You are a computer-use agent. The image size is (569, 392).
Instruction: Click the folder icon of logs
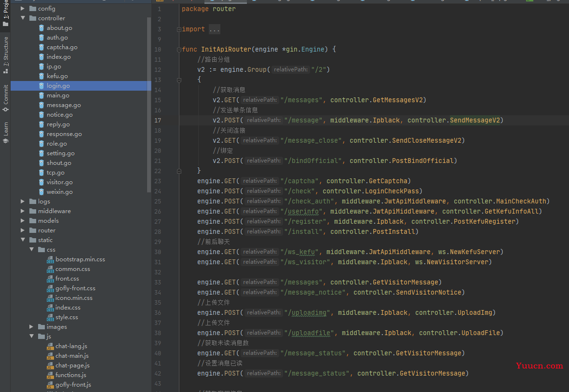(x=33, y=201)
